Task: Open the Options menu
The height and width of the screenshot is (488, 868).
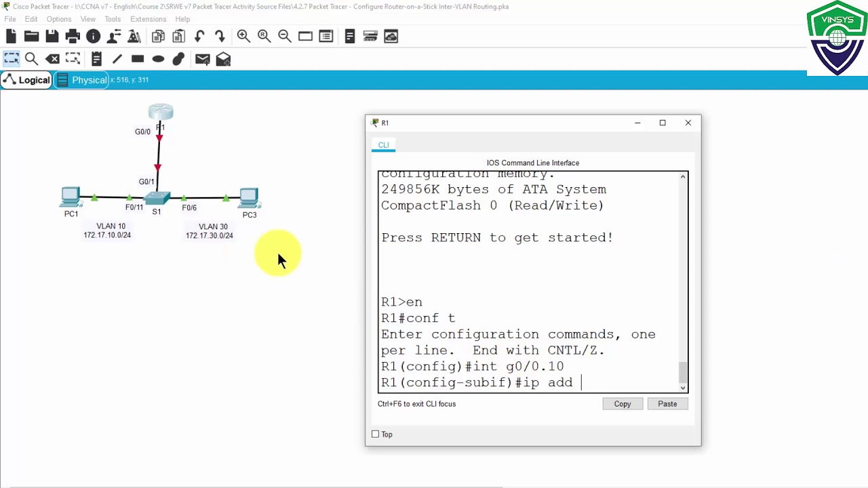Action: 59,19
